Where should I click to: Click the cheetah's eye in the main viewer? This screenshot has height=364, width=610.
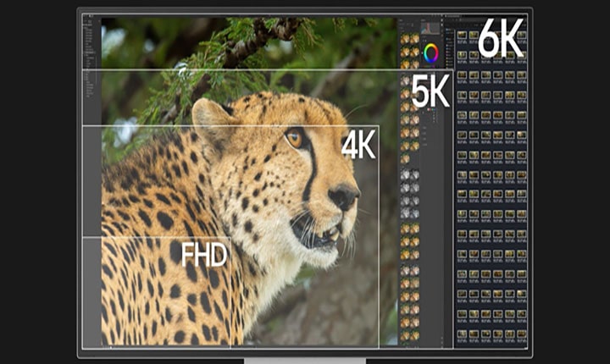[294, 138]
